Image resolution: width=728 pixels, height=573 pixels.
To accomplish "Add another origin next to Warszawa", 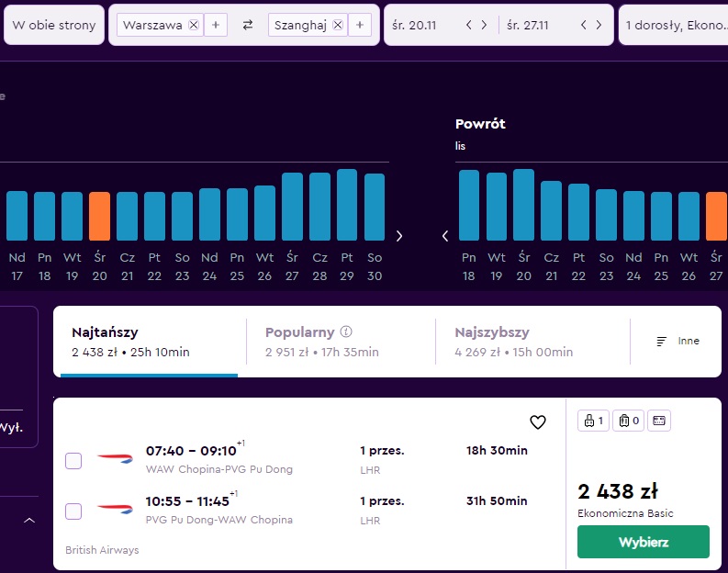I will (216, 25).
